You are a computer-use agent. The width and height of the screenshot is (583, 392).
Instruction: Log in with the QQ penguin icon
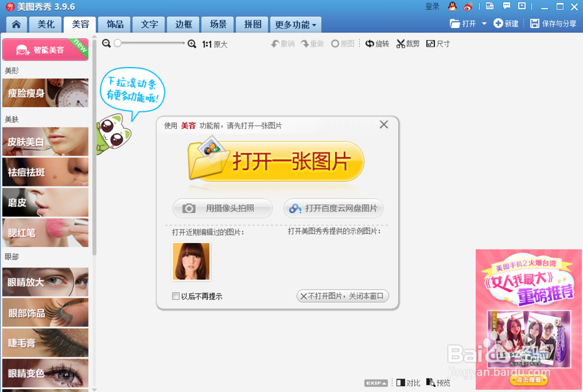tap(452, 6)
